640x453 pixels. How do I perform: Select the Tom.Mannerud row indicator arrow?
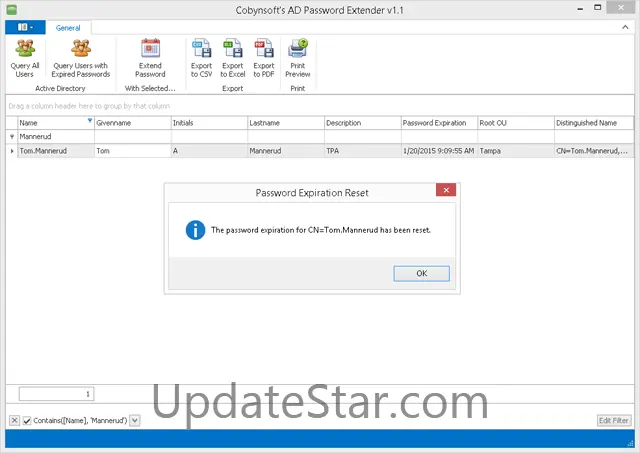tap(12, 151)
